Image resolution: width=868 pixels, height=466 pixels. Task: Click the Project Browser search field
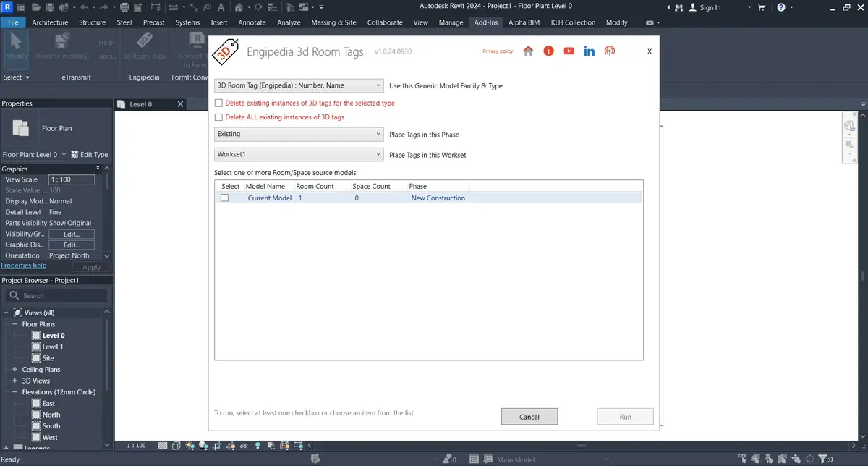[x=56, y=295]
